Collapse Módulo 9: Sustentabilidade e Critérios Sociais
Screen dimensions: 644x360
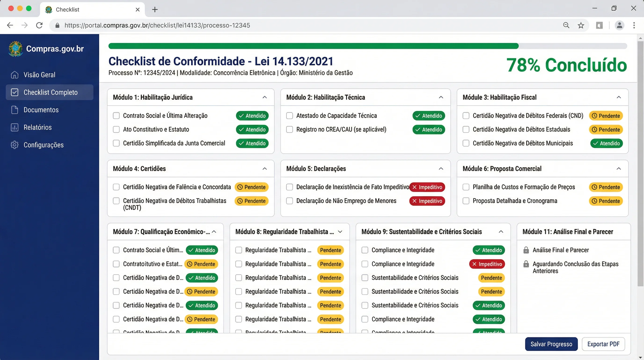tap(501, 232)
